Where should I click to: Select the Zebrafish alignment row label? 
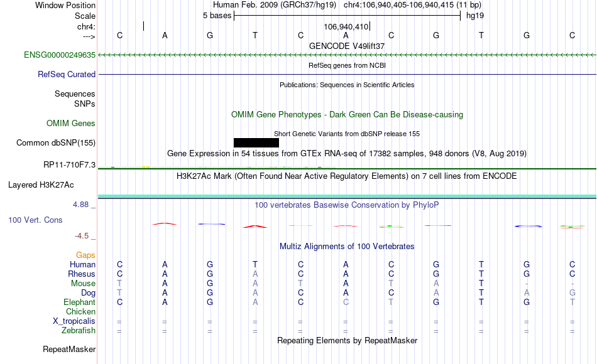click(x=79, y=331)
